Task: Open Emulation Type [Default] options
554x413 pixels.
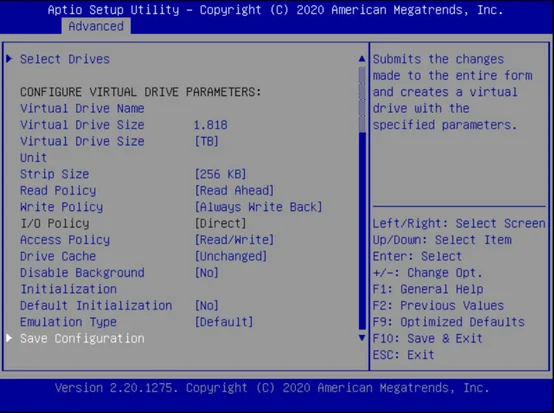Action: [224, 322]
